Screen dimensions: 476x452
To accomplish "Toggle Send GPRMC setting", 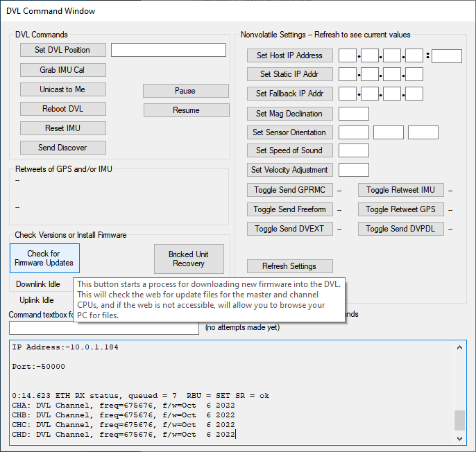I will pos(289,190).
